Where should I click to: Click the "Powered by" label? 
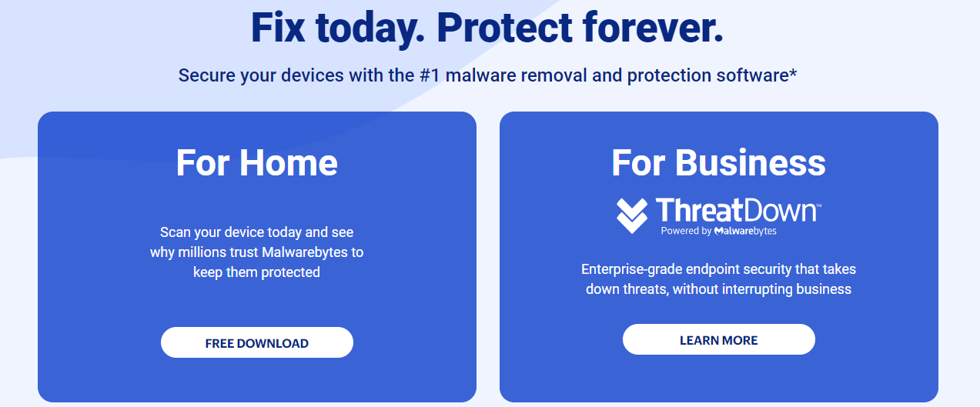click(686, 231)
